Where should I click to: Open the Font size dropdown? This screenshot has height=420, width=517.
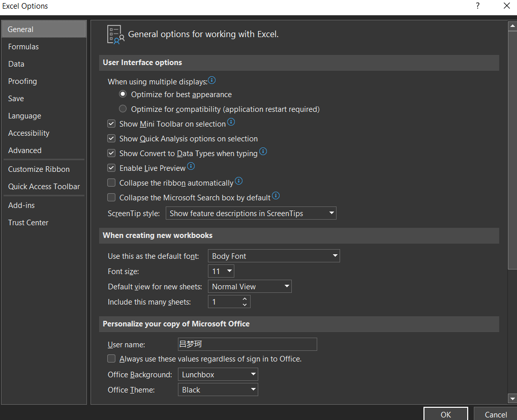point(221,271)
